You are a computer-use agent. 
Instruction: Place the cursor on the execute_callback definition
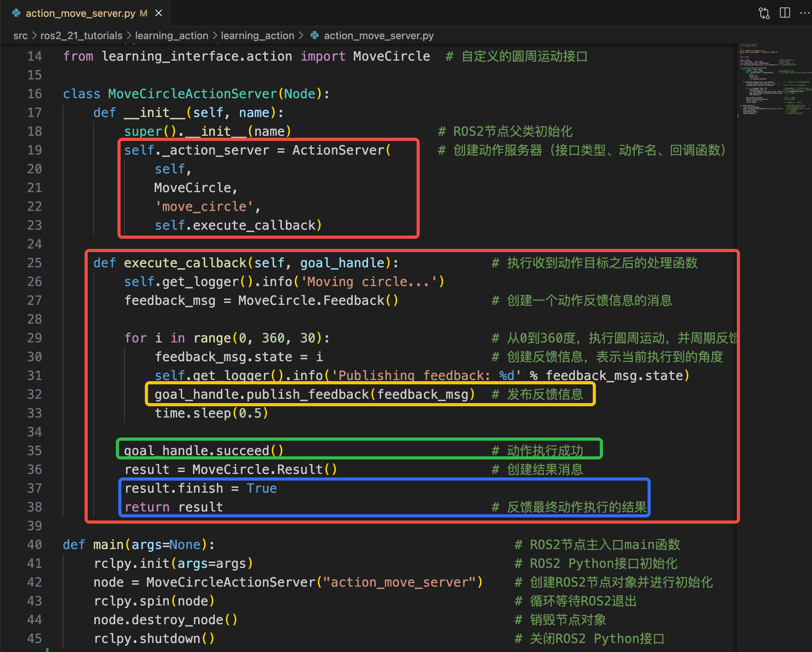click(185, 263)
